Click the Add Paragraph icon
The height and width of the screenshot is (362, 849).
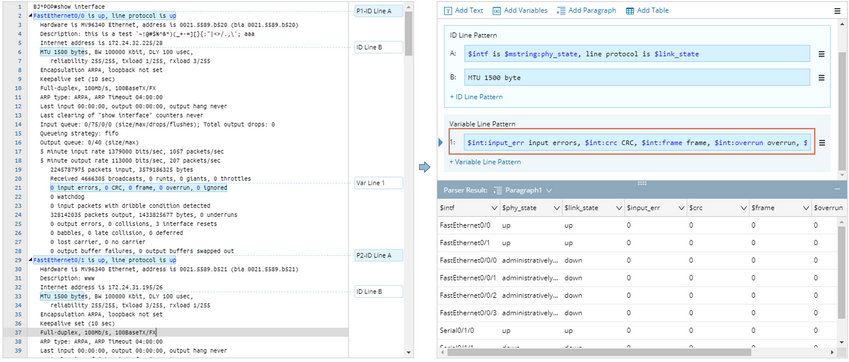coord(561,11)
